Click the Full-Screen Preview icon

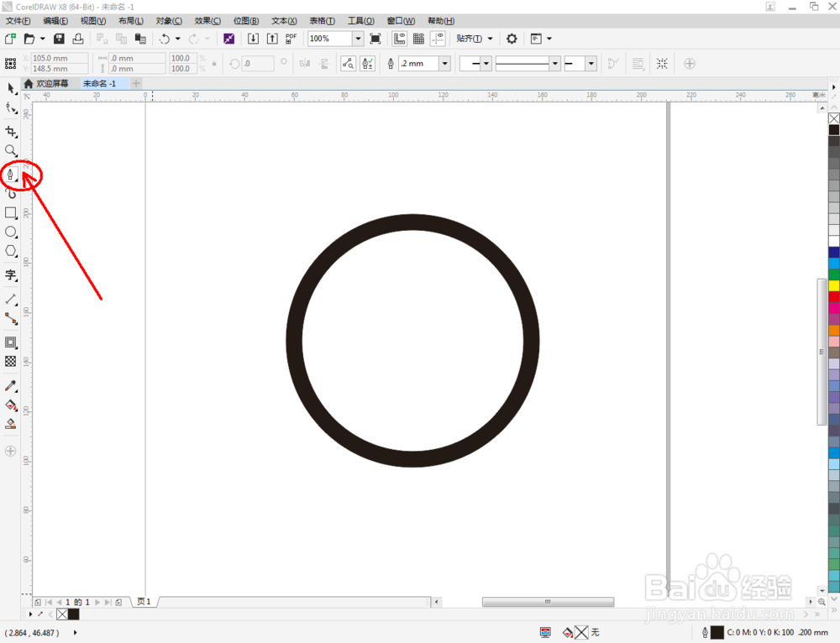click(x=375, y=39)
